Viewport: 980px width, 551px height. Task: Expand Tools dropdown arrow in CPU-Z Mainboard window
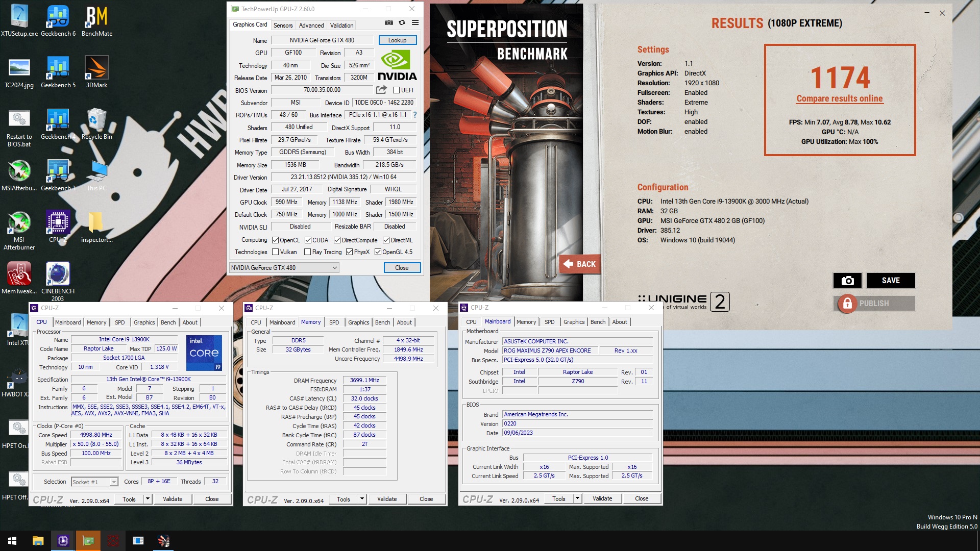pyautogui.click(x=578, y=498)
